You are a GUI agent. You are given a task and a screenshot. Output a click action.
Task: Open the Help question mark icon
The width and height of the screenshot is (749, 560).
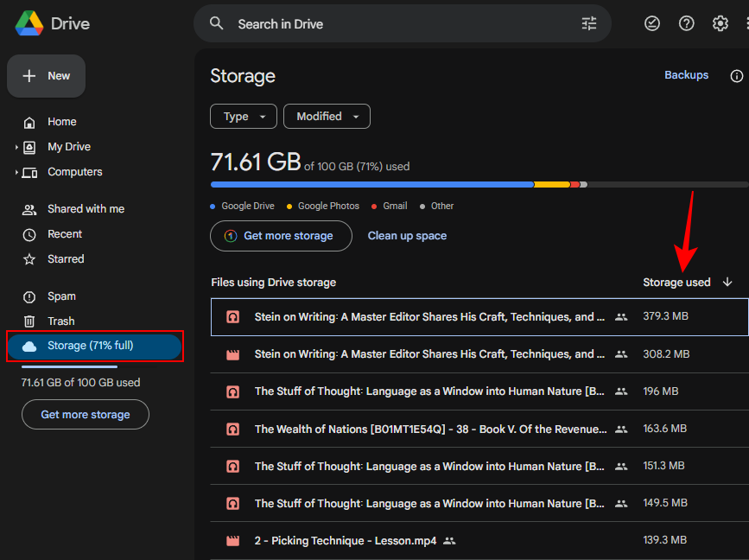686,23
